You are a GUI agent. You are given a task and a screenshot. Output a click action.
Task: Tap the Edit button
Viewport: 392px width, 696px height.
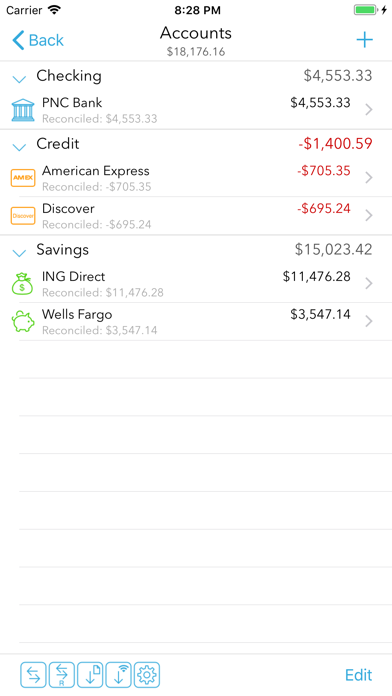359,675
